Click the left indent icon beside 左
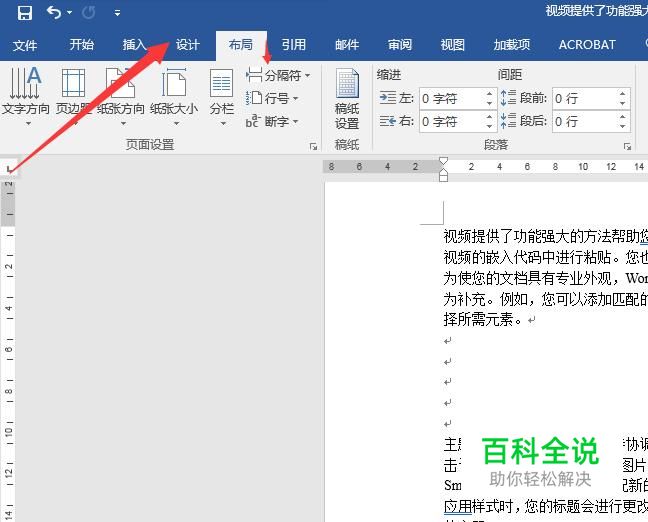This screenshot has width=648, height=522. (388, 98)
